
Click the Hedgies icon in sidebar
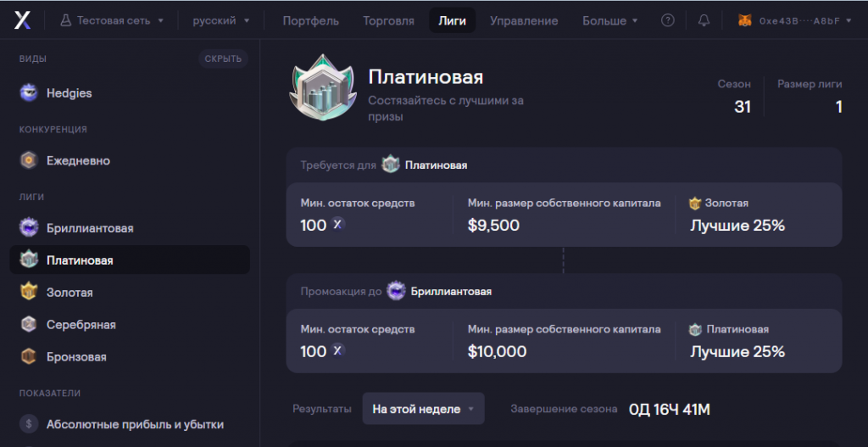pos(30,93)
